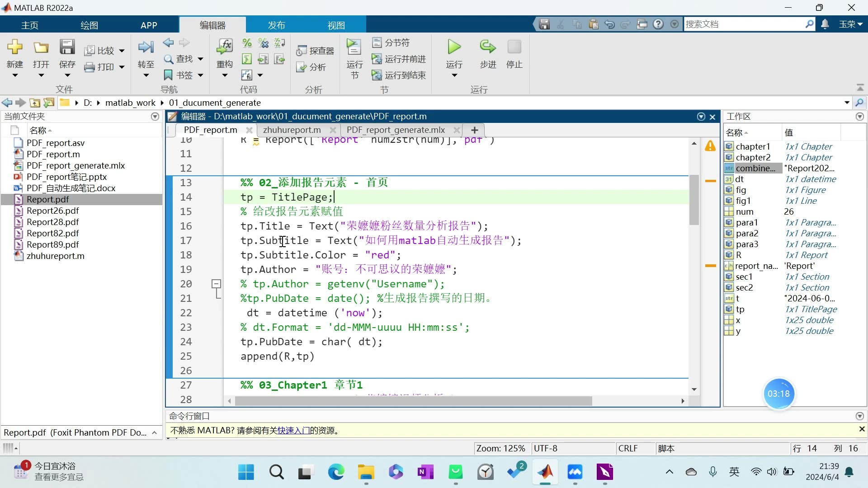This screenshot has width=868, height=488.
Task: Click 运行并前进 run and advance
Action: tap(399, 59)
